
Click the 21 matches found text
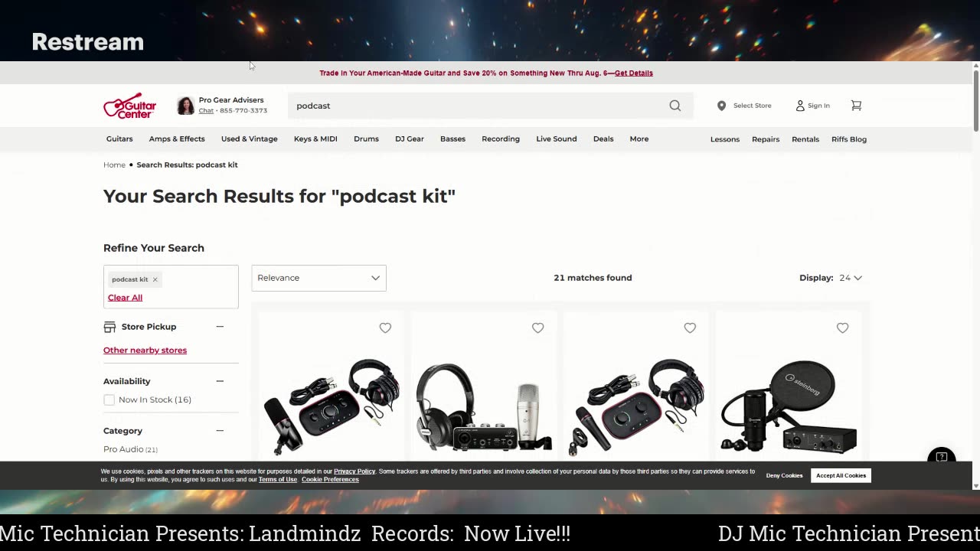click(x=593, y=278)
